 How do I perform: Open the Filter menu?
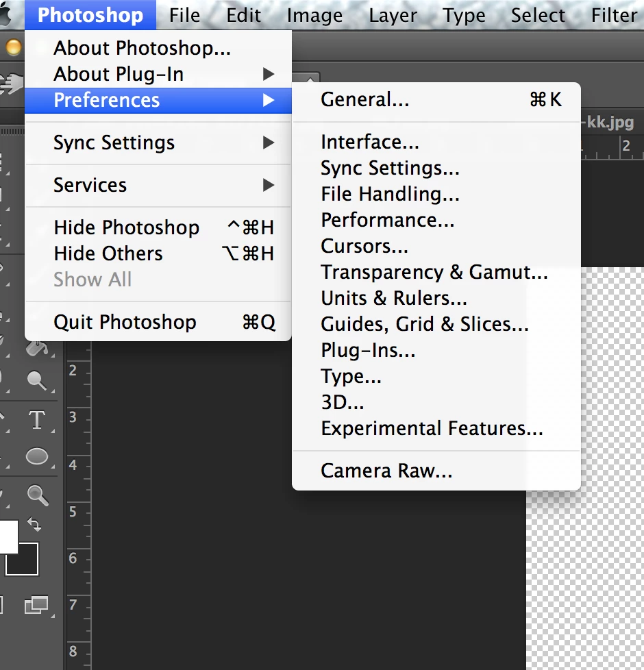(x=614, y=15)
